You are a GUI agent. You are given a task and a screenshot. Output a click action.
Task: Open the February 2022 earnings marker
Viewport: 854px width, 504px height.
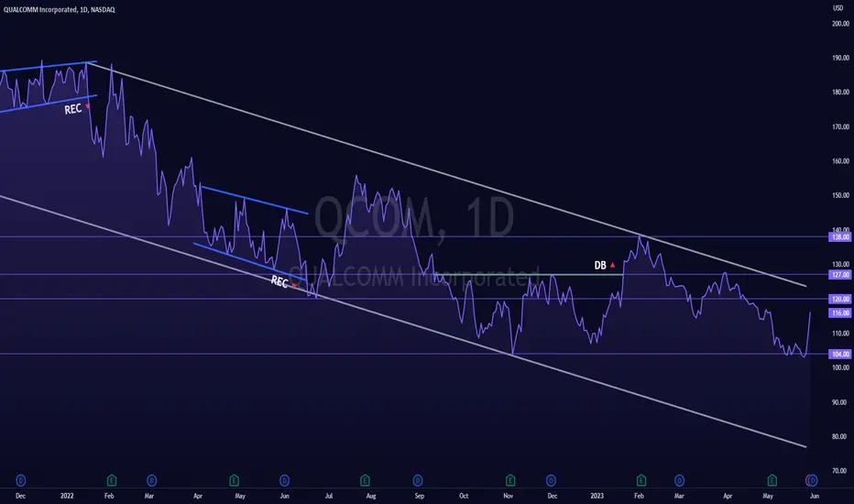click(x=111, y=480)
